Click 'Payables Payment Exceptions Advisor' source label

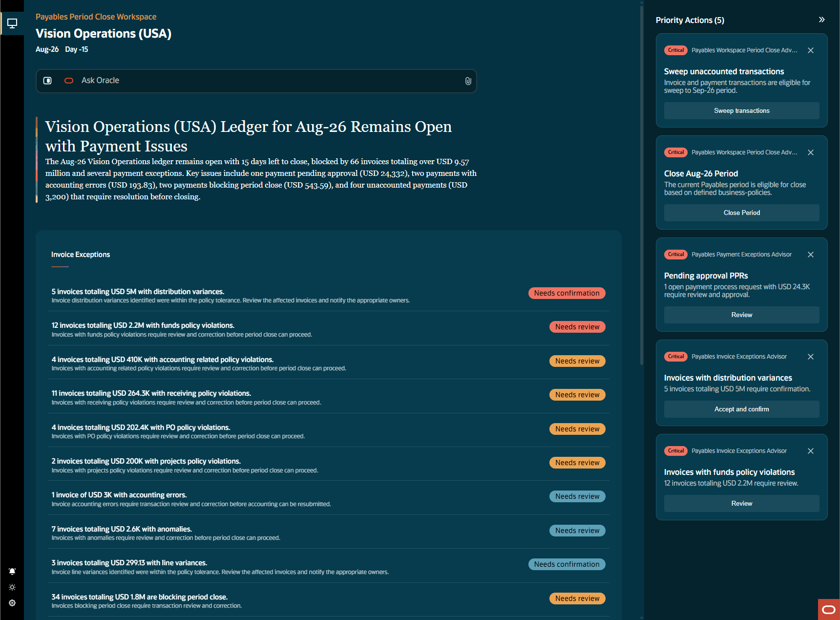(x=742, y=255)
